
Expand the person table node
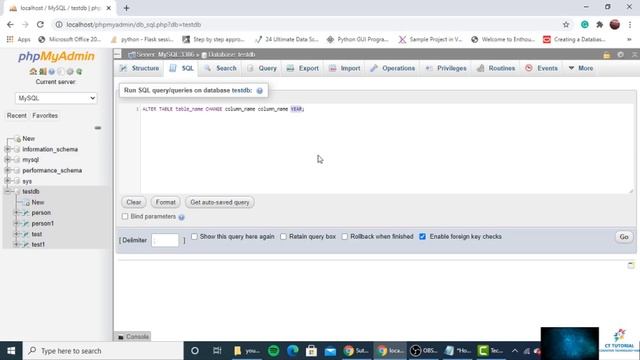point(16,213)
